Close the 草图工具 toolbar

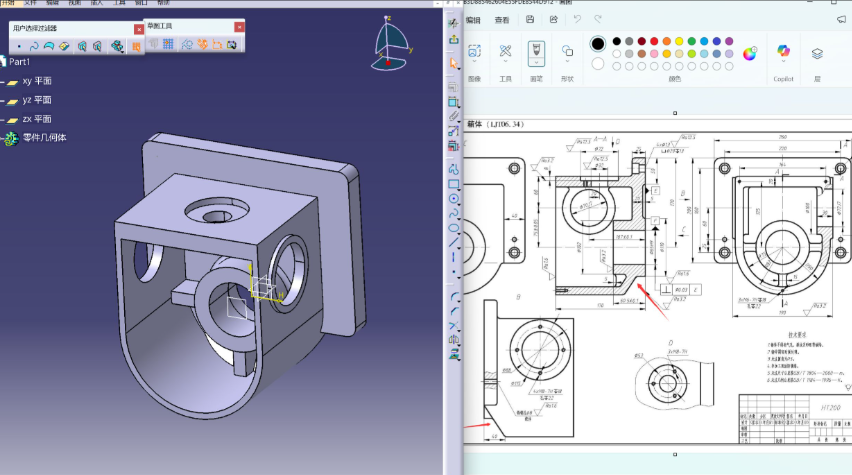coord(239,27)
